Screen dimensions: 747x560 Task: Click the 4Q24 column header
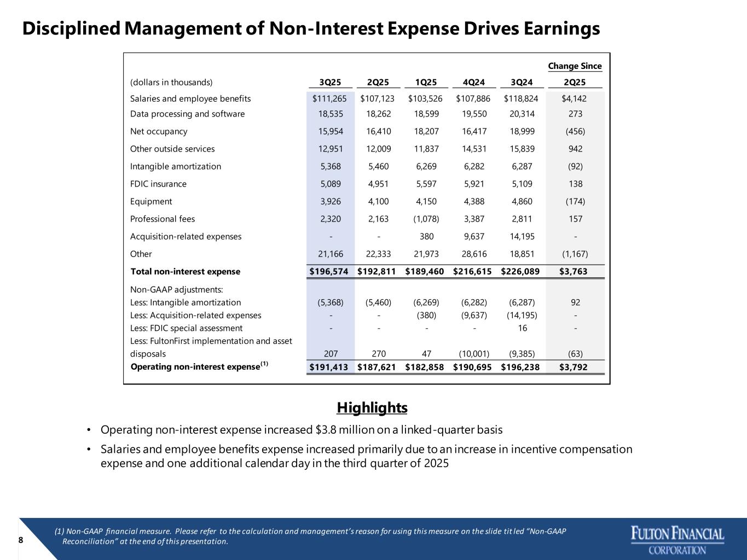pos(473,83)
